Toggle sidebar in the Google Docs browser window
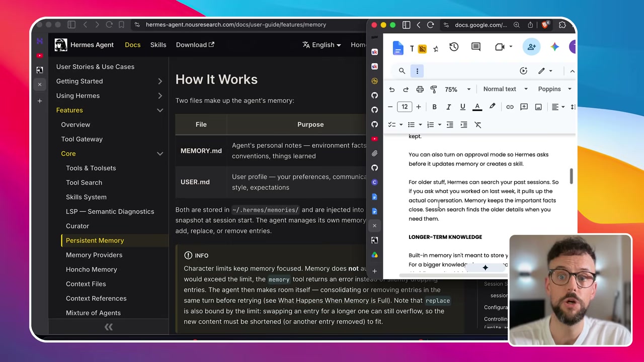 pyautogui.click(x=406, y=25)
